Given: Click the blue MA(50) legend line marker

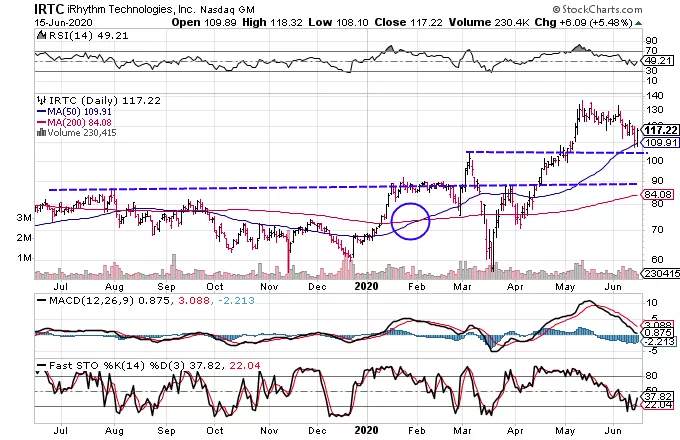Looking at the screenshot, I should point(42,112).
